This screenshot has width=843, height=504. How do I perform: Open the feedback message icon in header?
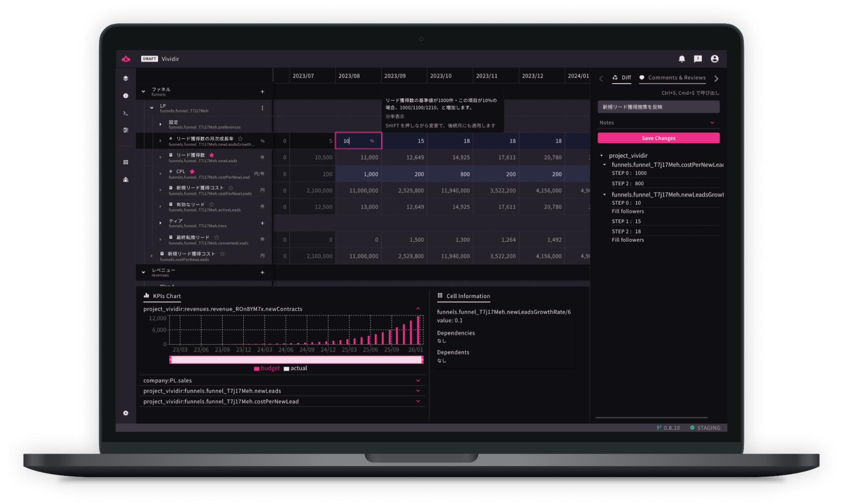click(x=698, y=59)
